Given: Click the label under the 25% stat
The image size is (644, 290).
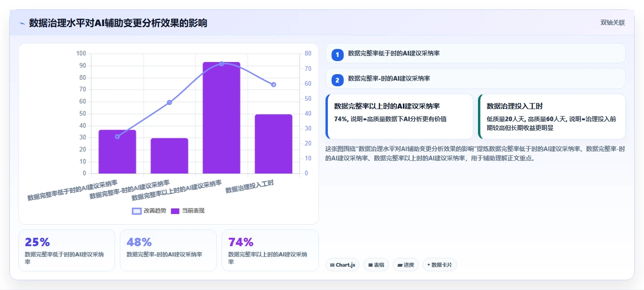Looking at the screenshot, I should (64, 258).
